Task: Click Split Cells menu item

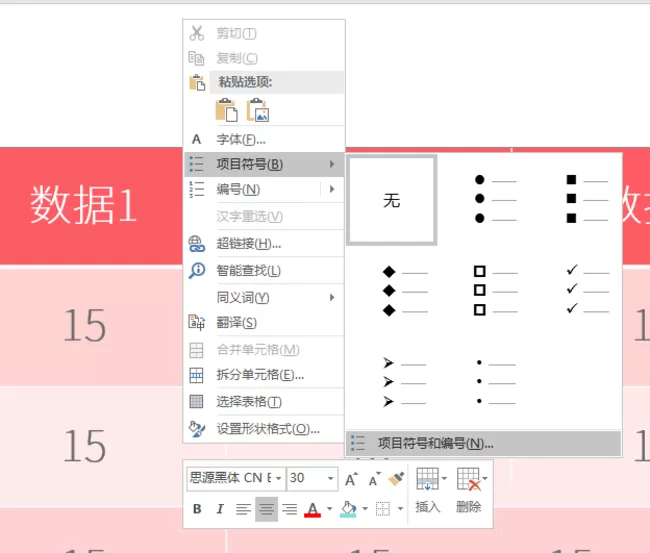Action: [x=264, y=375]
